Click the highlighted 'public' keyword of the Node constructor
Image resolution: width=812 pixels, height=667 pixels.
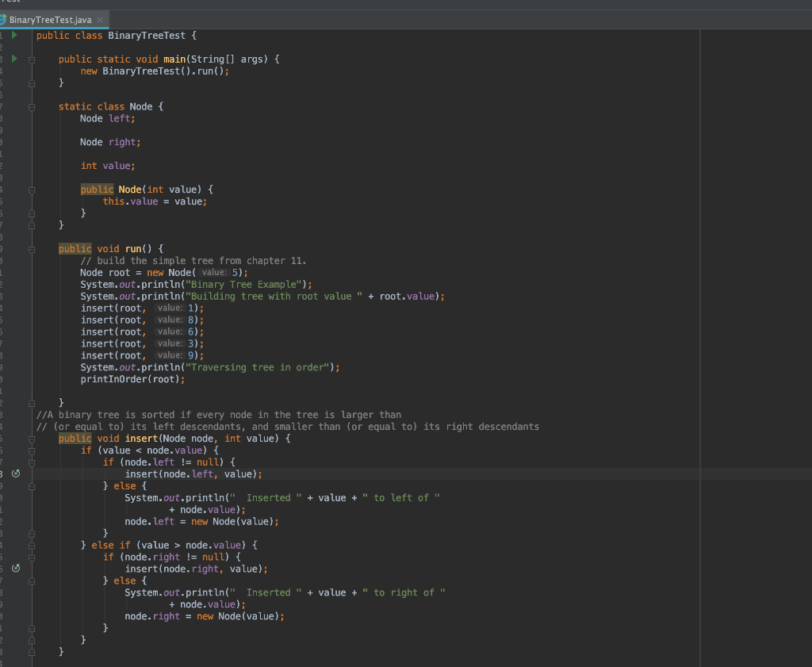(x=97, y=190)
